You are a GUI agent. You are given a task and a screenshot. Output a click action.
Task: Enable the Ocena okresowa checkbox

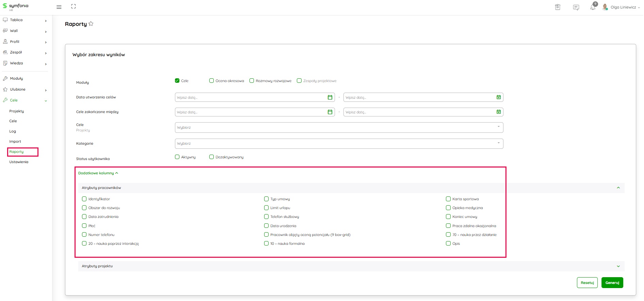point(211,81)
